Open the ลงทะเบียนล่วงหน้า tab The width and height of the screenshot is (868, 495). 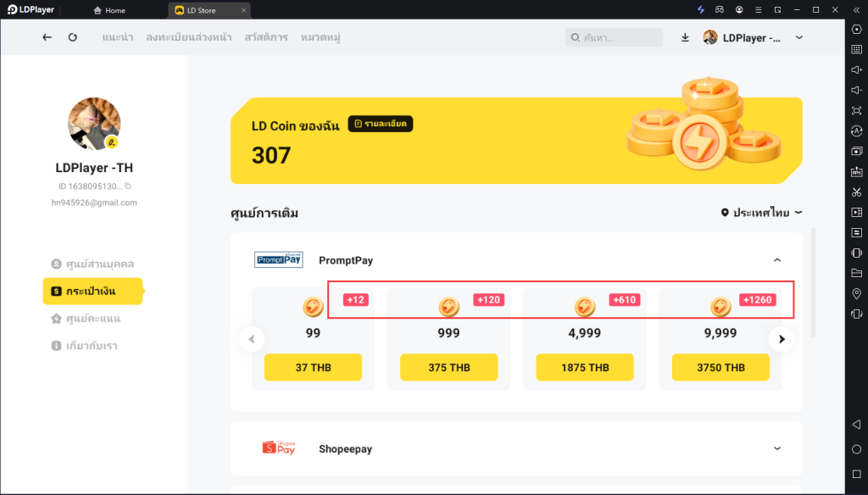[x=189, y=37]
